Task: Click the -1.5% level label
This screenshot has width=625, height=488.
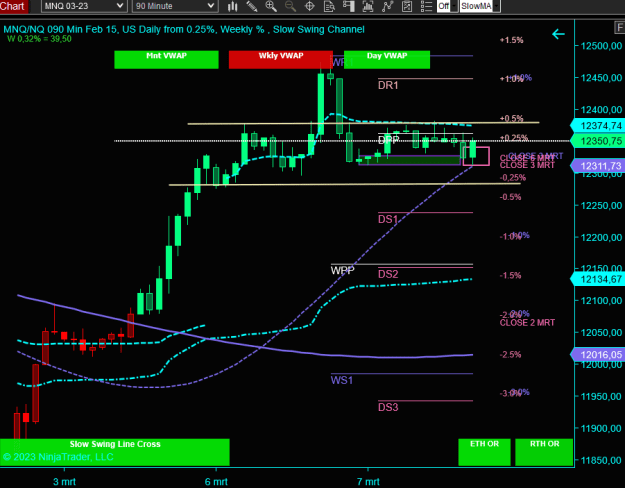Action: [510, 275]
